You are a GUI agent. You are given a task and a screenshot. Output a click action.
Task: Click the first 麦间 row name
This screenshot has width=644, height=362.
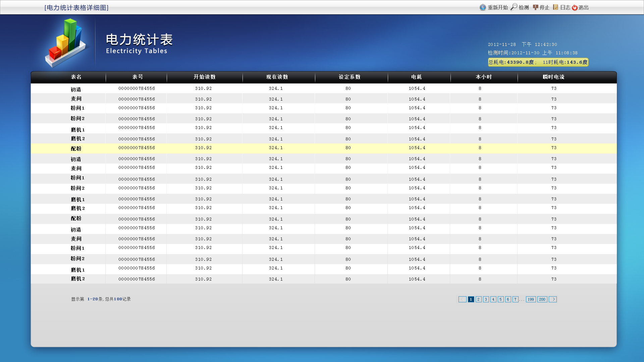tap(76, 99)
